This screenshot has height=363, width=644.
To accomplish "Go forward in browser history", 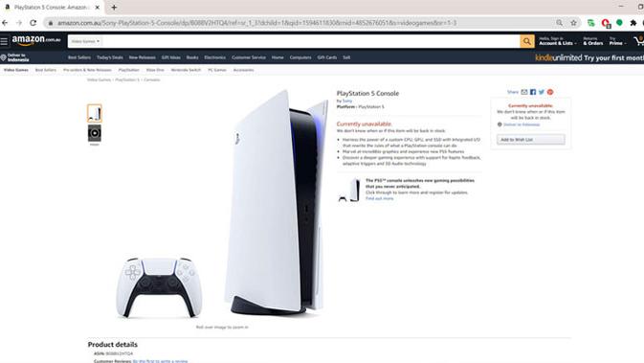I will [x=19, y=23].
